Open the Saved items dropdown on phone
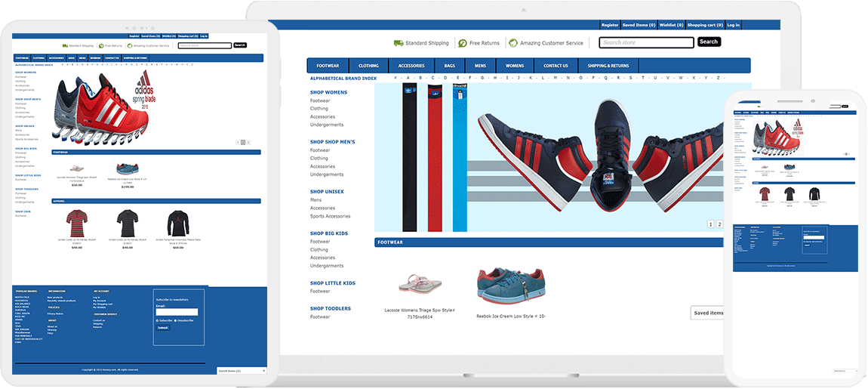Screen dimensions: 868x389 [x=844, y=371]
